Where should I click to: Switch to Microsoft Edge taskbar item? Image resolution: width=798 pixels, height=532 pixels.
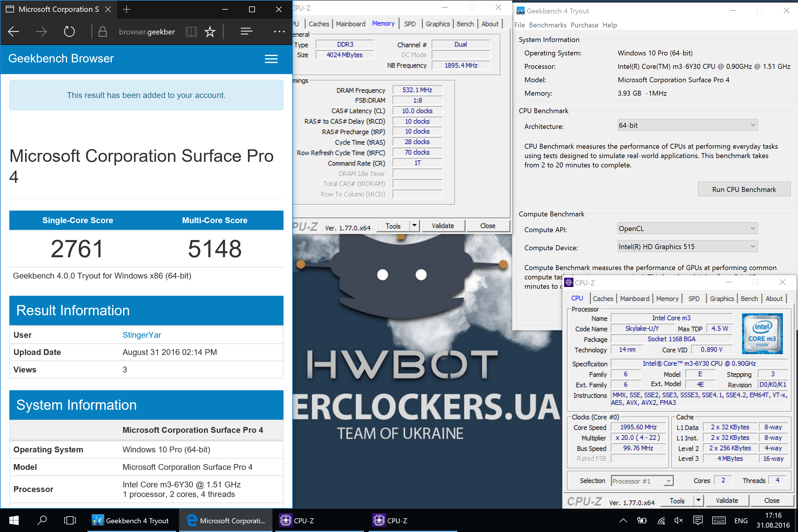tap(226, 520)
